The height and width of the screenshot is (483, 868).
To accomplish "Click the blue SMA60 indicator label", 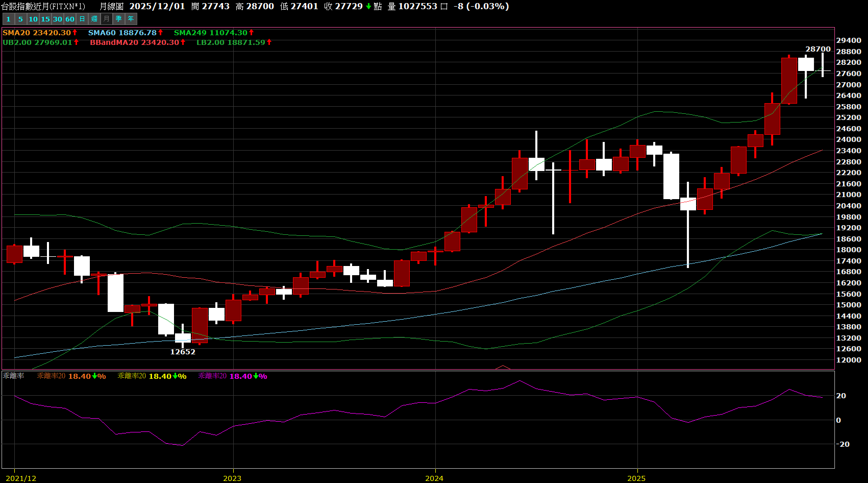I will pyautogui.click(x=122, y=33).
